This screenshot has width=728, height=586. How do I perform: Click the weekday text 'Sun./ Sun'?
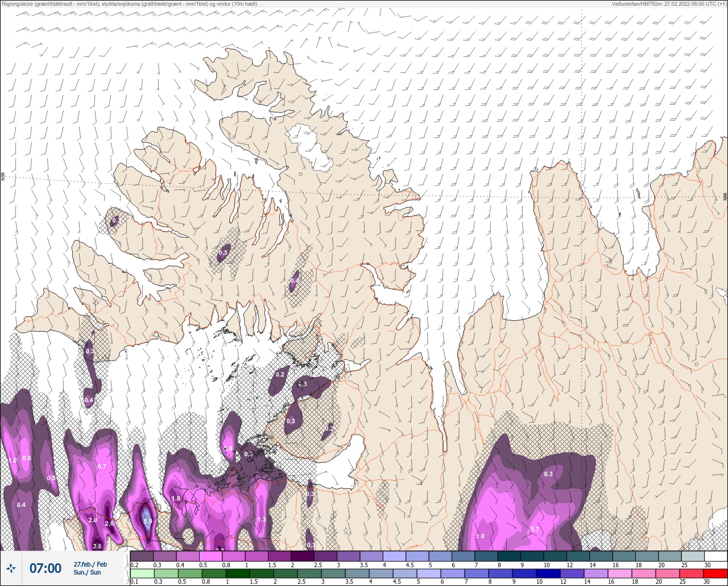pos(87,572)
